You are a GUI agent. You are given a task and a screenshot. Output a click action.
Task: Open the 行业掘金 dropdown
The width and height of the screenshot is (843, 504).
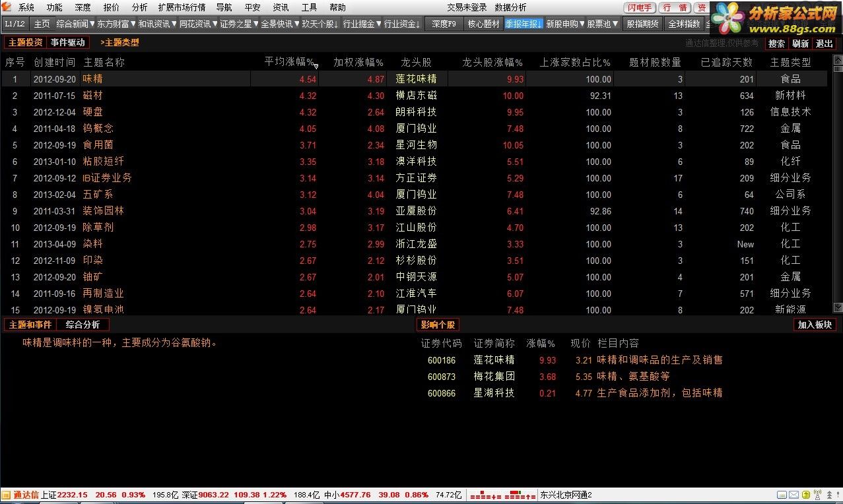362,24
